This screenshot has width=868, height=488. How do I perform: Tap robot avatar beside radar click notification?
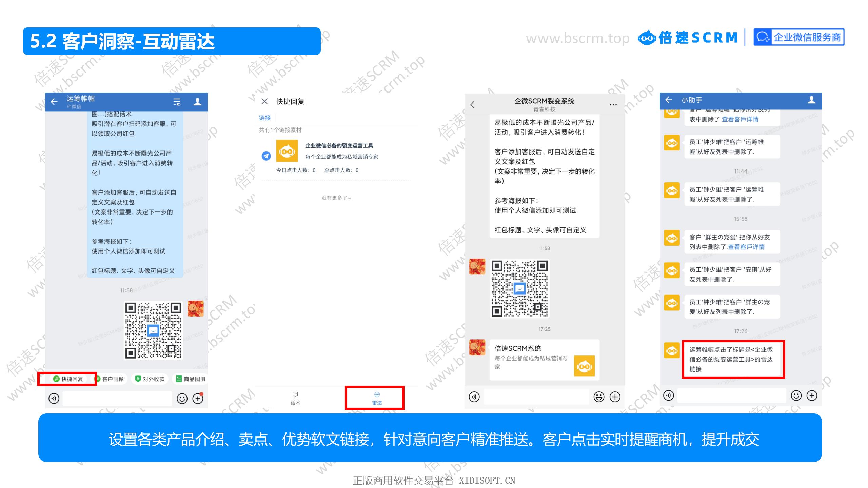tap(672, 350)
